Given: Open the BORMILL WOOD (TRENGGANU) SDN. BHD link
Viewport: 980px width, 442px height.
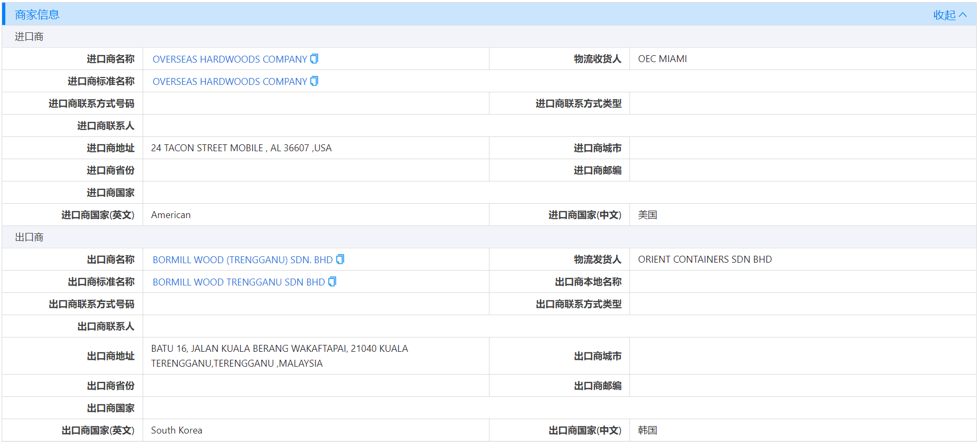Looking at the screenshot, I should (x=242, y=260).
